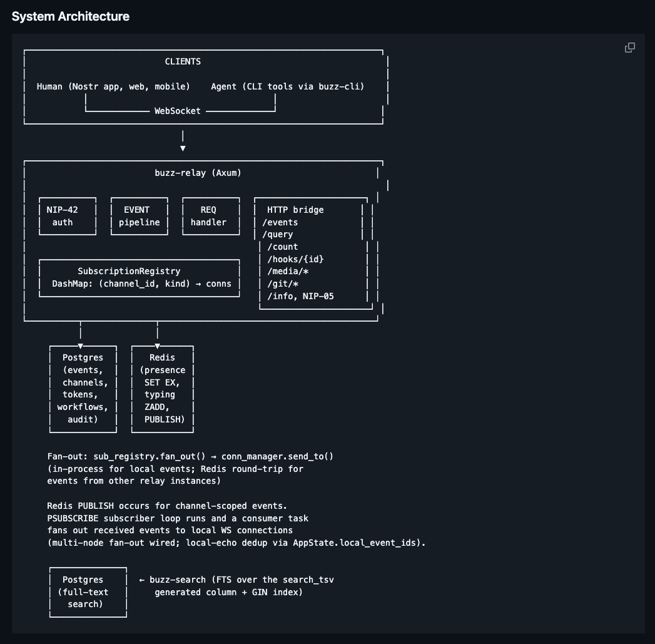Click the 'AppState.local_event_ids' line

236,543
